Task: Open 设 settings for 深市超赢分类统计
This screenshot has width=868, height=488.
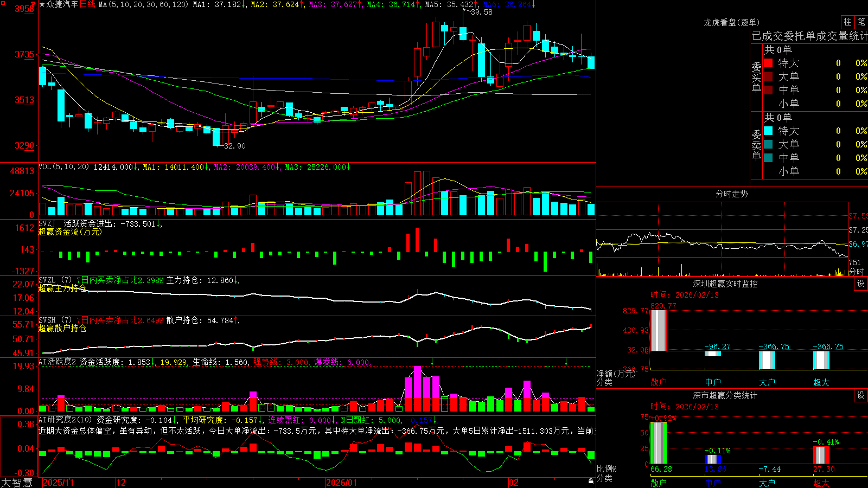Action: point(861,395)
